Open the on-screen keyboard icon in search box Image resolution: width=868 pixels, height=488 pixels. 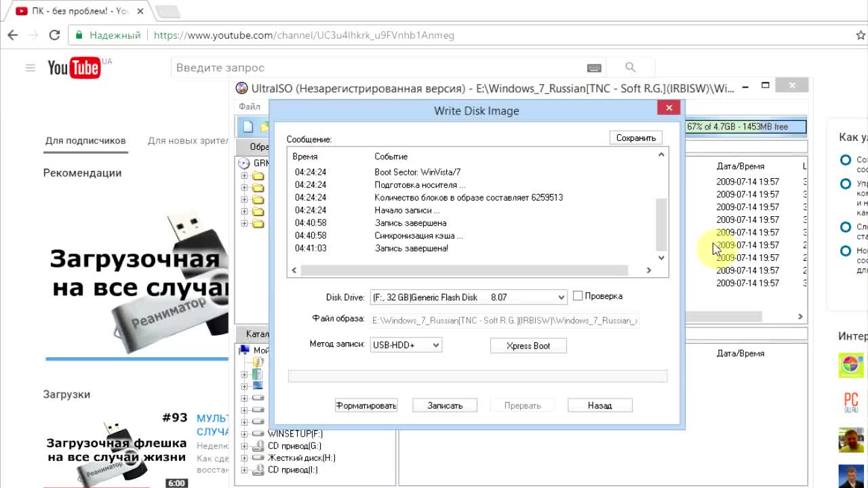coord(594,68)
